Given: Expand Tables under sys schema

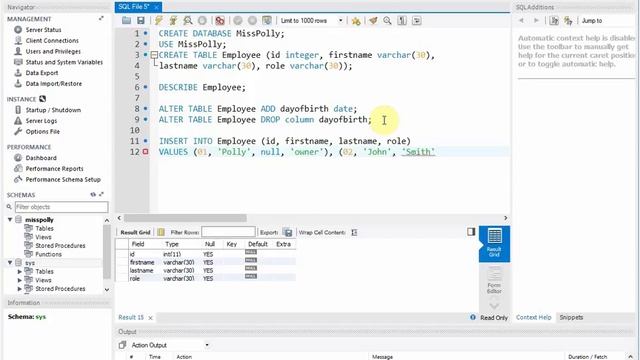Looking at the screenshot, I should pyautogui.click(x=19, y=271).
